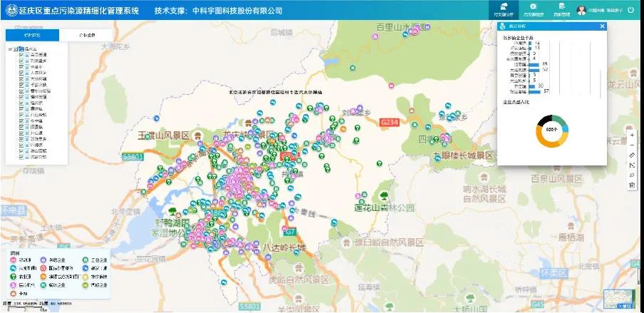Click the 技术支撑 company text in header
Image resolution: width=644 pixels, height=313 pixels.
[219, 10]
